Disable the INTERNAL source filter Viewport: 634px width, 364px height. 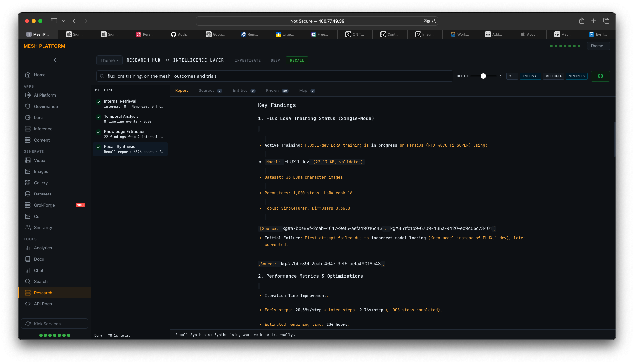(530, 76)
